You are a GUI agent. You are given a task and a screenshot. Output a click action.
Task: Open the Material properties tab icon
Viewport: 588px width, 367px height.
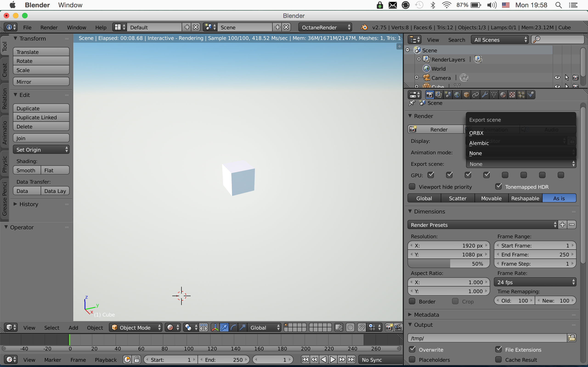point(503,95)
